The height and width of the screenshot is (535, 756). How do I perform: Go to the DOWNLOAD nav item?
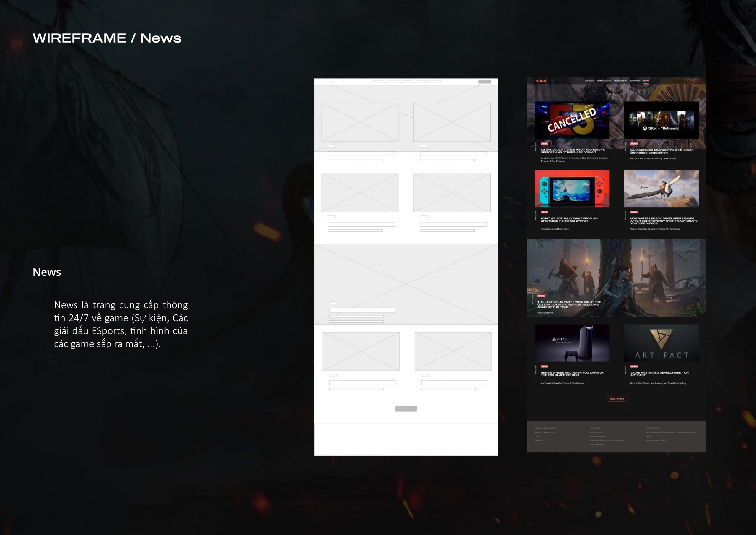635,81
